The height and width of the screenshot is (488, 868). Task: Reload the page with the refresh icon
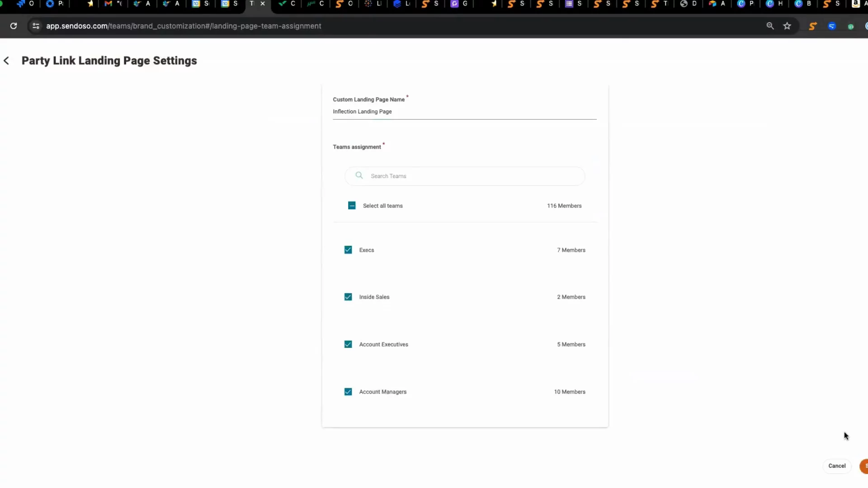tap(14, 26)
